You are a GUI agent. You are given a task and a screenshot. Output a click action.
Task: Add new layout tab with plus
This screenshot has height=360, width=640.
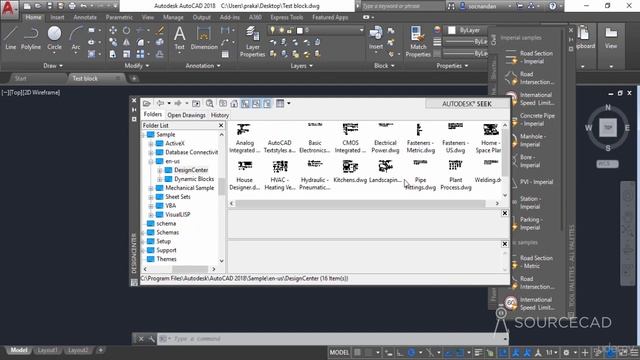coord(100,350)
